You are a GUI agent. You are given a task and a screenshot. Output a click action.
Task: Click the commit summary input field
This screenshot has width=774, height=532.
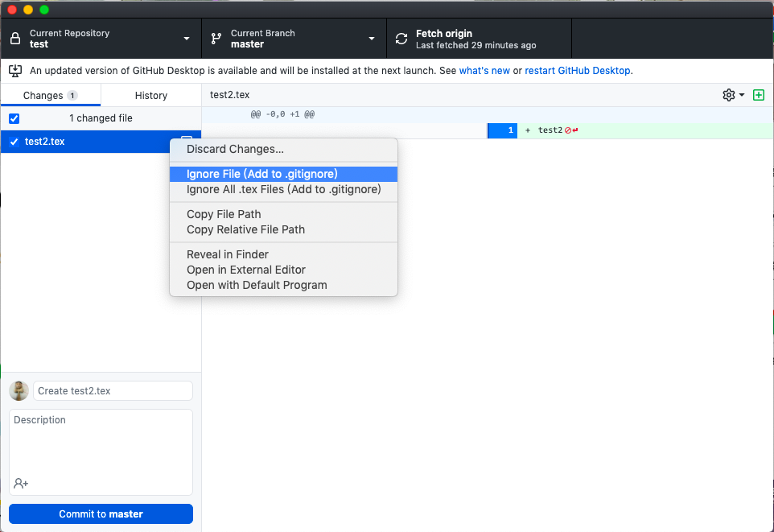click(x=113, y=391)
